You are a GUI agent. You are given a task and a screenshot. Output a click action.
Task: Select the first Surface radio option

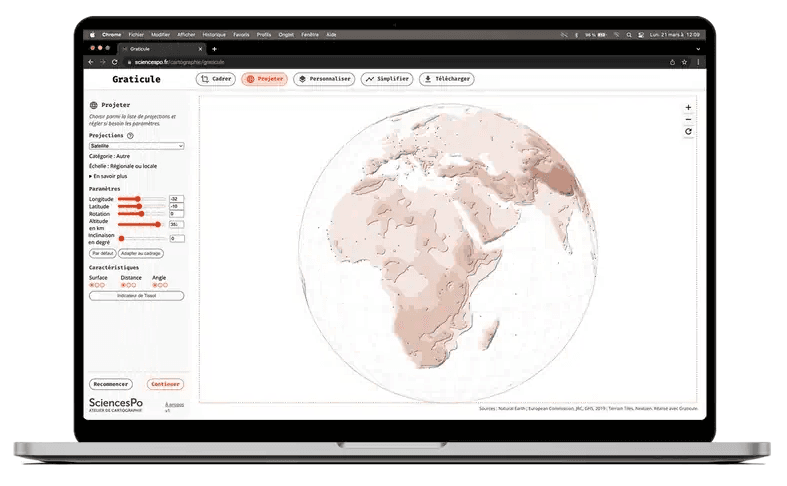click(92, 285)
